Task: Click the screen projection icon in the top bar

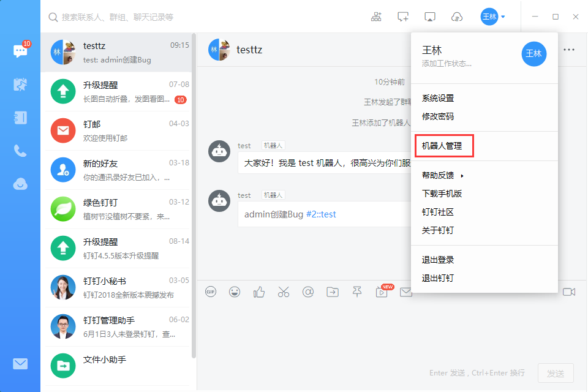Action: 430,17
